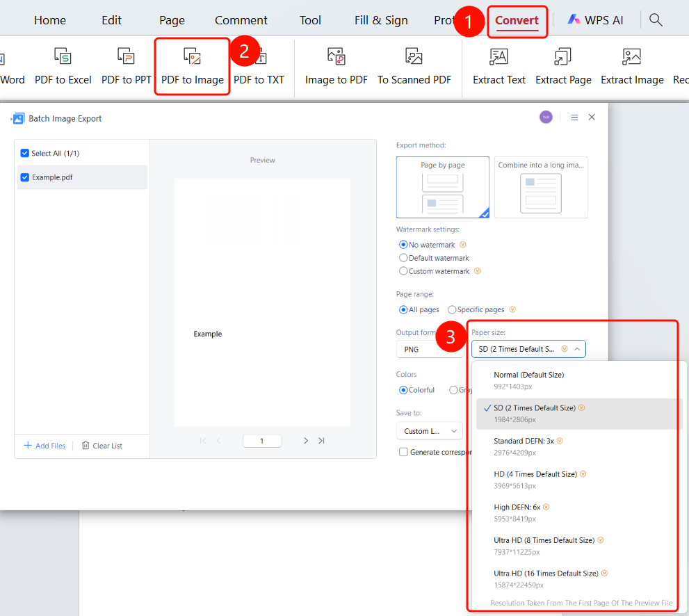
Task: Choose Standard DEFN: 3x paper size
Action: tap(578, 447)
